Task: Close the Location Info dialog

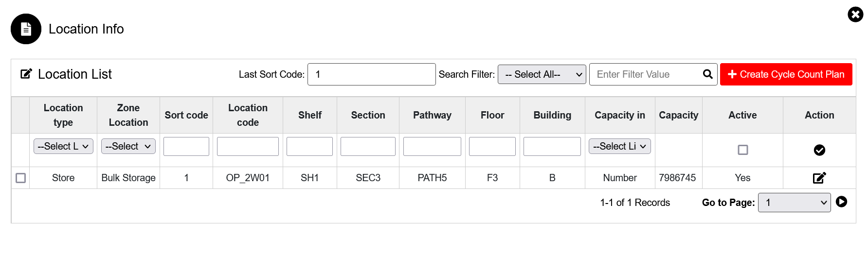Action: coord(855,15)
